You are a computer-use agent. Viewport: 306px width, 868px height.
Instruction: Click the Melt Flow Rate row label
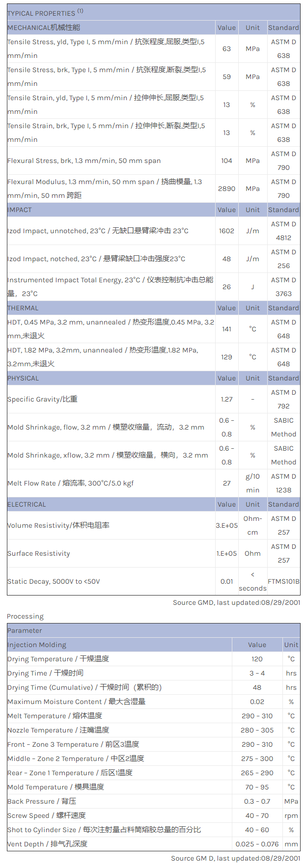coord(70,483)
